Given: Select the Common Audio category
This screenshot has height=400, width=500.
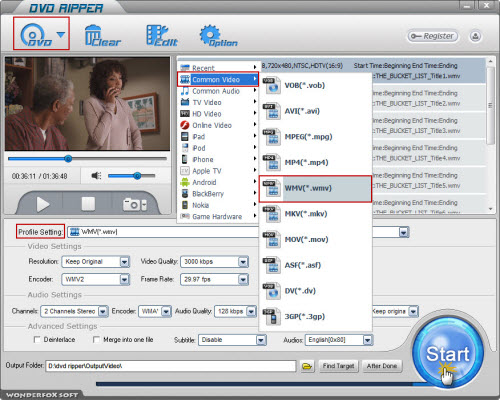Looking at the screenshot, I should click(x=218, y=91).
